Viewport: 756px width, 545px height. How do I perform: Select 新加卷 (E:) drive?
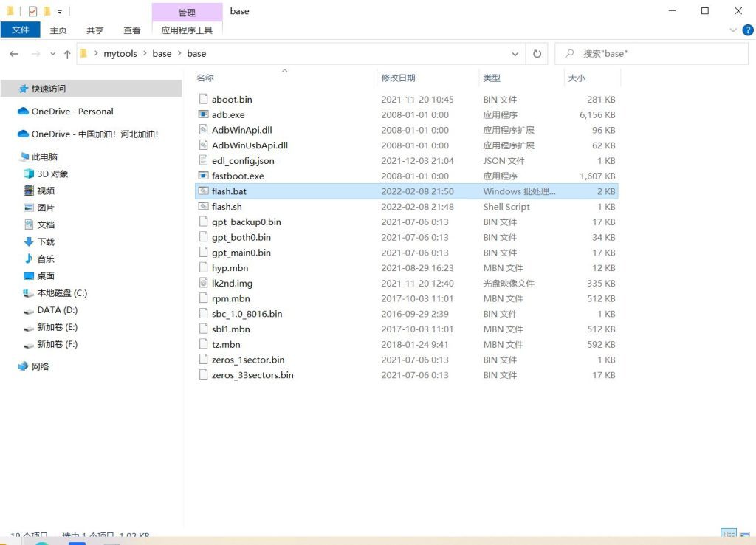pyautogui.click(x=57, y=327)
